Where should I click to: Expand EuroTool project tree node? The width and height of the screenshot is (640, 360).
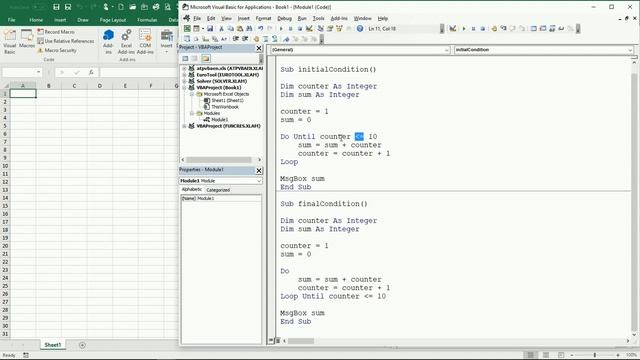coord(184,75)
